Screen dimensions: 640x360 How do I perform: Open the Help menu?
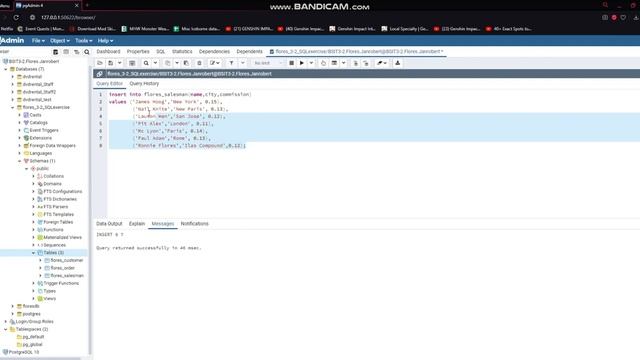105,41
